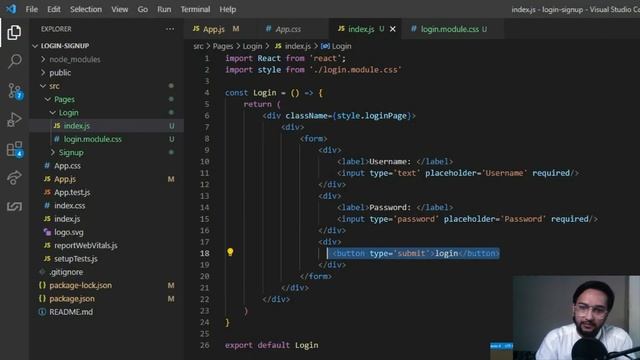This screenshot has width=640, height=360.
Task: Click the 'Login' folder breadcrumb after Pages
Action: click(252, 46)
